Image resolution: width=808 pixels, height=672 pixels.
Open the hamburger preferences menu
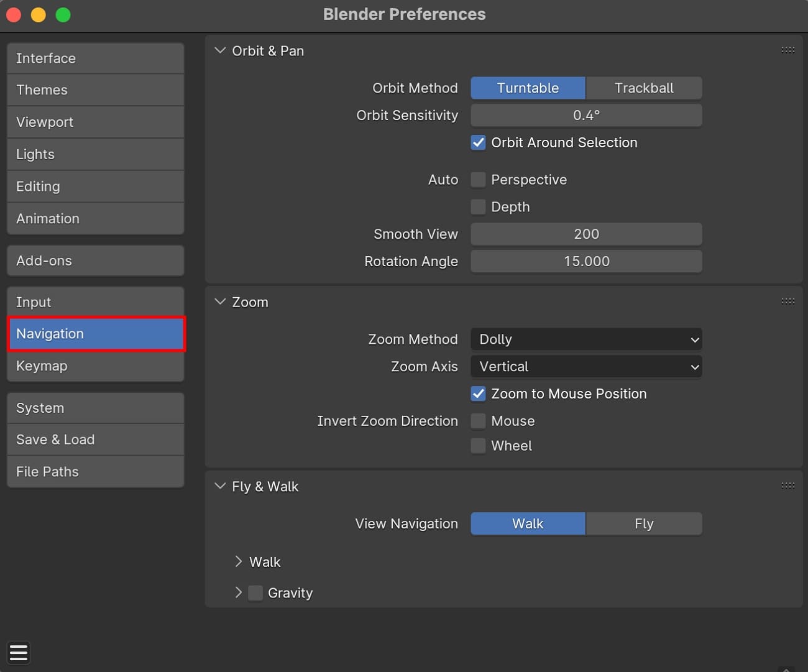click(19, 653)
